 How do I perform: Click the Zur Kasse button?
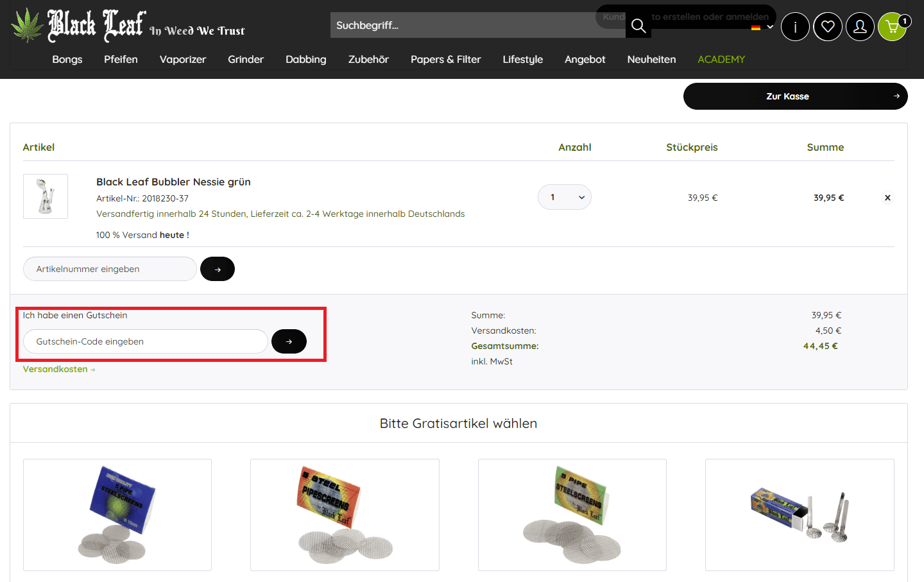[x=796, y=96]
